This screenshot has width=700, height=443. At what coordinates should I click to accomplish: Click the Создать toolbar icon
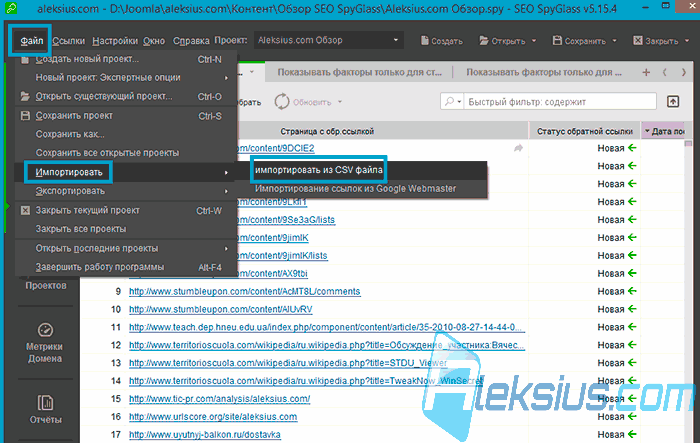pyautogui.click(x=425, y=41)
